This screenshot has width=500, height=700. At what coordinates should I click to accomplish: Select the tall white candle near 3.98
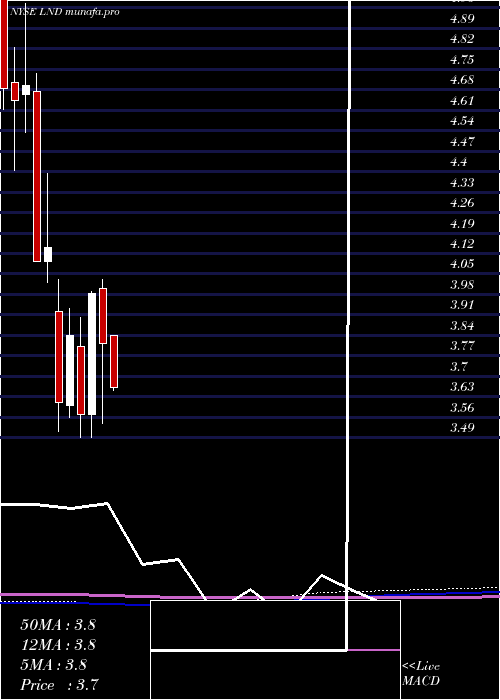[x=92, y=354]
